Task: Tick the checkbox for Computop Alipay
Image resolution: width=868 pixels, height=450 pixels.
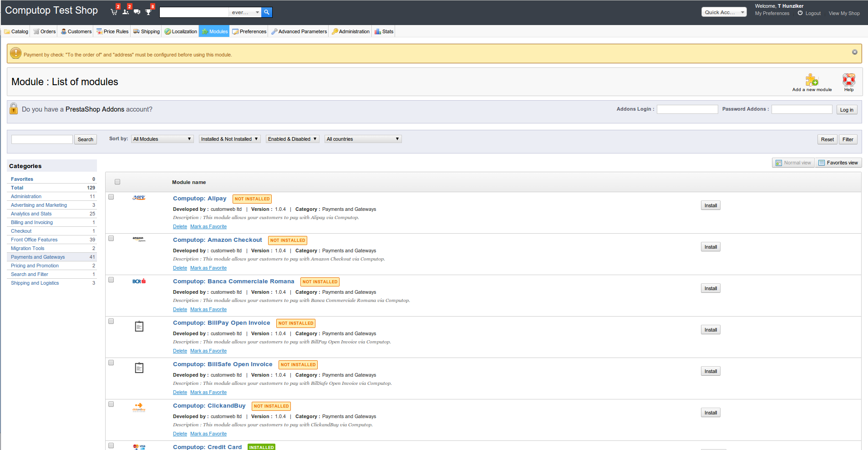Action: pos(111,197)
